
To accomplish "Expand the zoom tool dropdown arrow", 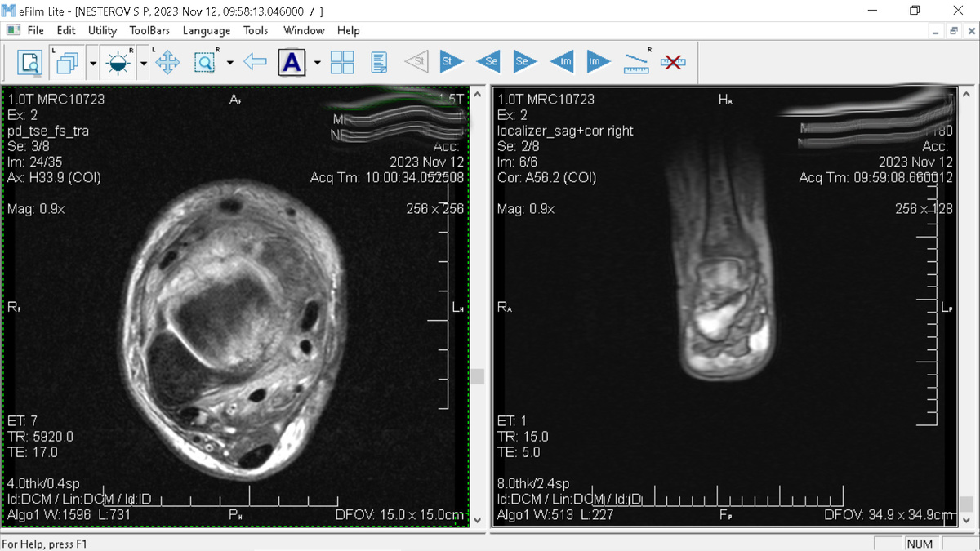I will tap(229, 62).
